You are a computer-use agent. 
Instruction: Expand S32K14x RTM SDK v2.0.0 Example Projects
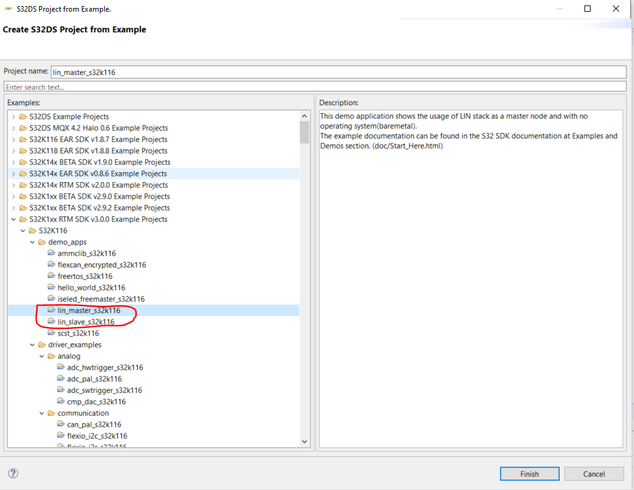pyautogui.click(x=13, y=185)
